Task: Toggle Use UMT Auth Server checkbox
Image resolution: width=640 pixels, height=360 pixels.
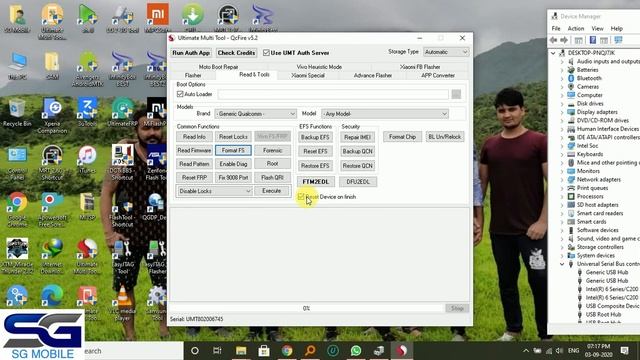Action: [x=266, y=53]
